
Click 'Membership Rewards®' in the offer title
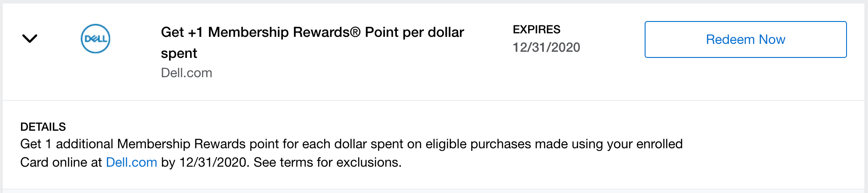(284, 32)
